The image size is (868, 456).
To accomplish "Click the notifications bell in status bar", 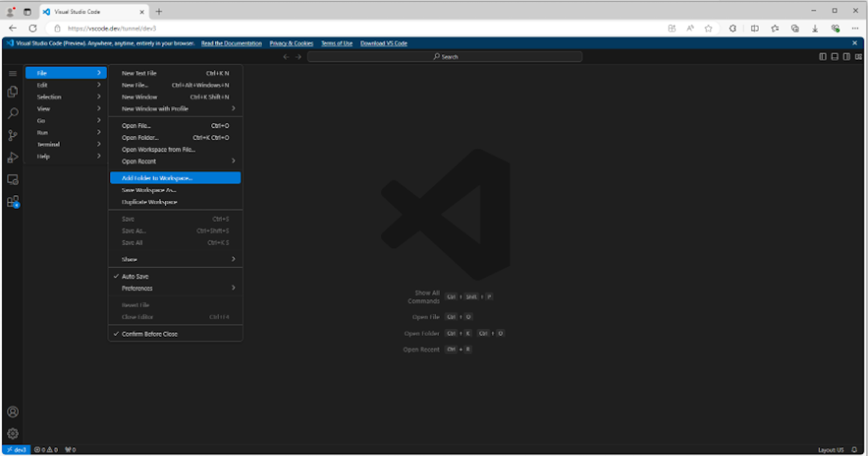I will [854, 449].
